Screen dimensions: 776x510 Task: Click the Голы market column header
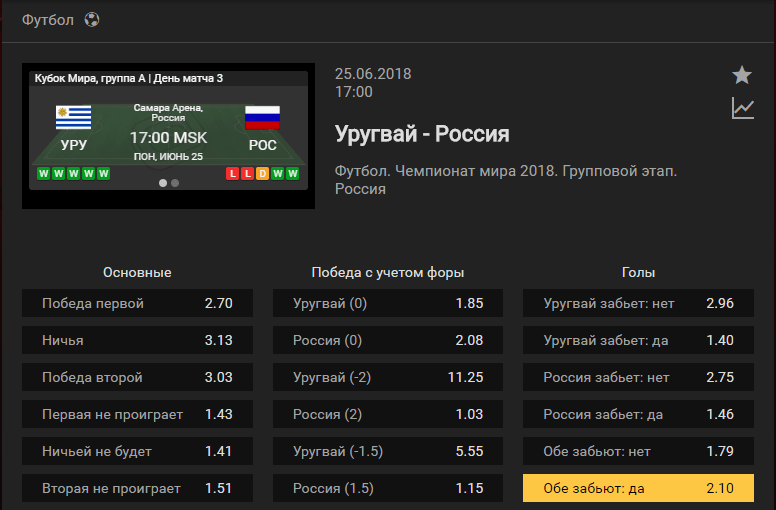click(638, 273)
